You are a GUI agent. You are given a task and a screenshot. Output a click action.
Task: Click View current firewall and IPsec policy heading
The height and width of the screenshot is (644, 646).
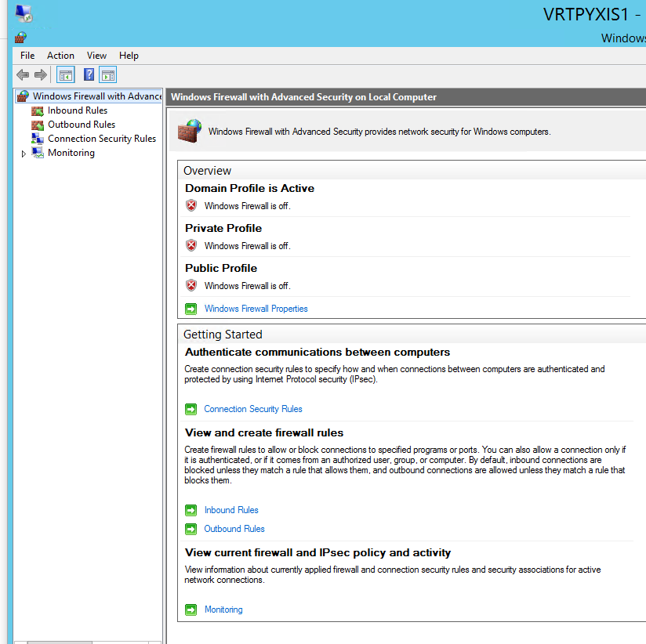pos(318,552)
